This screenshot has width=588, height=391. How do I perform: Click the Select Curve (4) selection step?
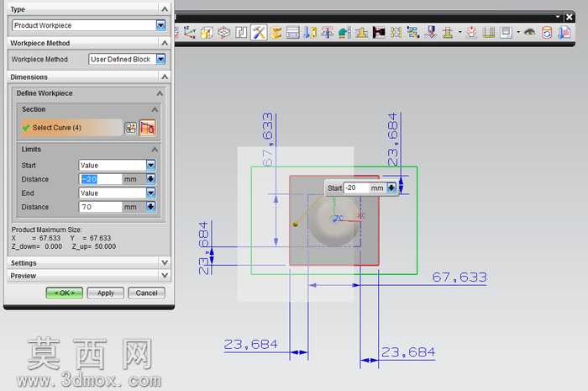coord(71,128)
